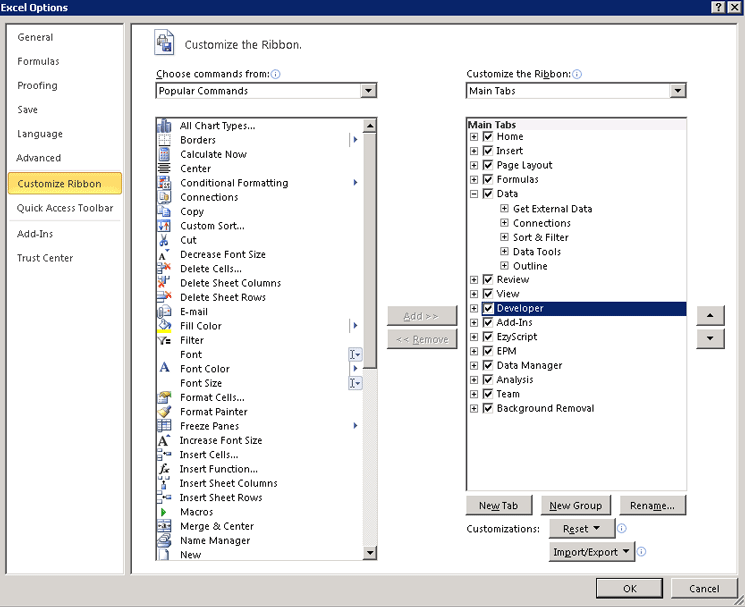The width and height of the screenshot is (745, 607).
Task: Move selected tab up with arrow button
Action: click(x=710, y=316)
